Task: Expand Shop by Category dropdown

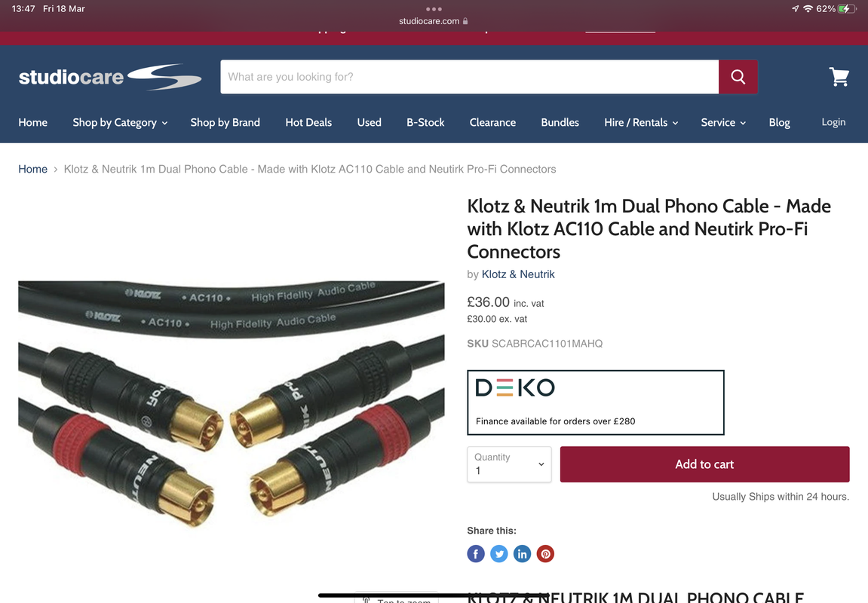Action: [120, 122]
